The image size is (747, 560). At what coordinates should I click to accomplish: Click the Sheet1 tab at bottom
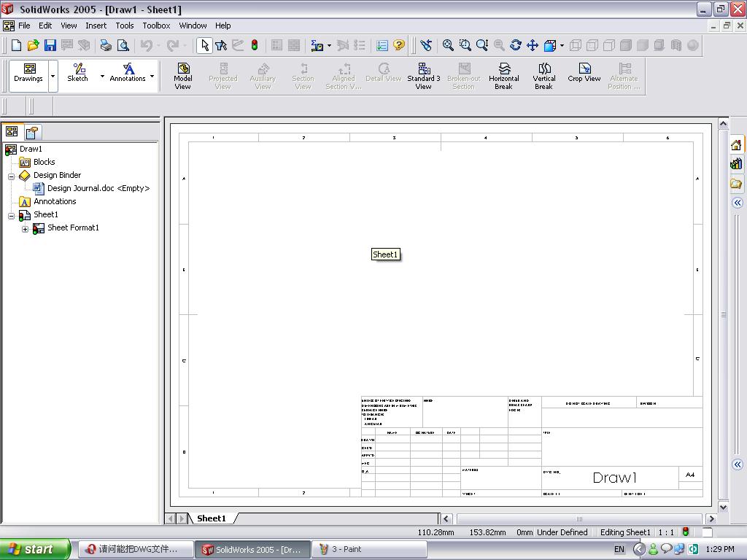pos(212,518)
